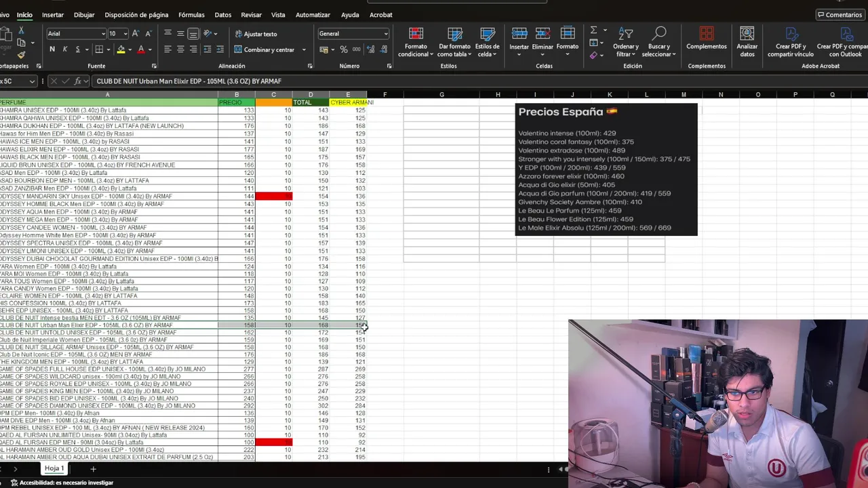Open the Dibujar ribbon tab

click(x=84, y=15)
